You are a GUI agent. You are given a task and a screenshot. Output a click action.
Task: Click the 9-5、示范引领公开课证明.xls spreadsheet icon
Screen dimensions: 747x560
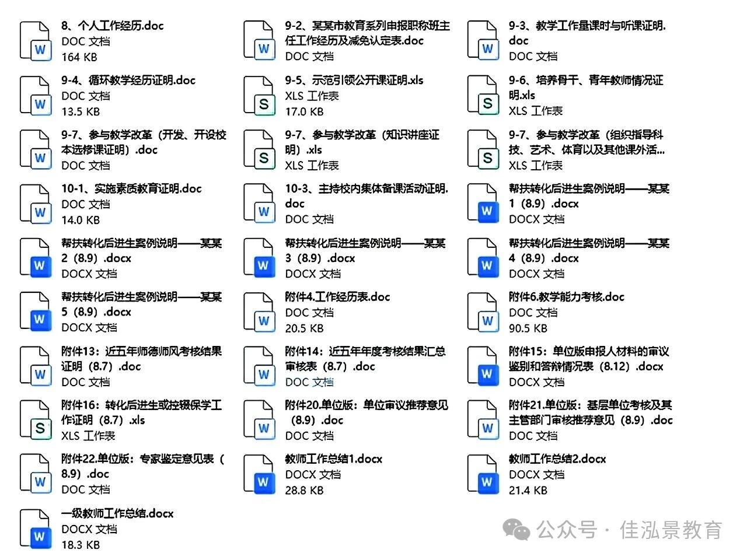[259, 96]
